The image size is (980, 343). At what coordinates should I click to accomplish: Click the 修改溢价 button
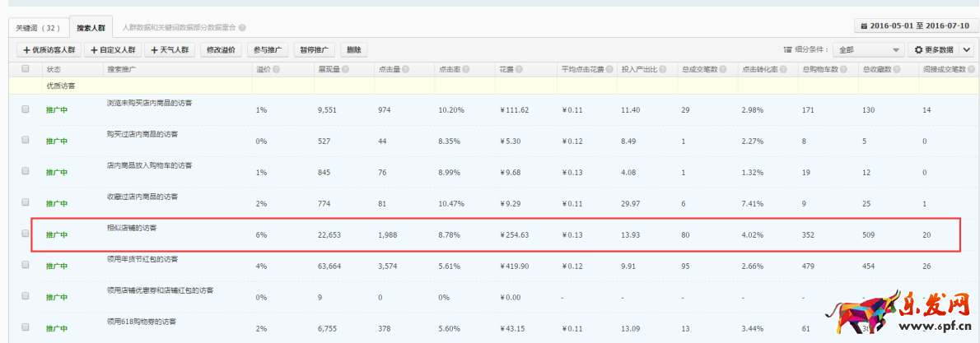pos(221,49)
